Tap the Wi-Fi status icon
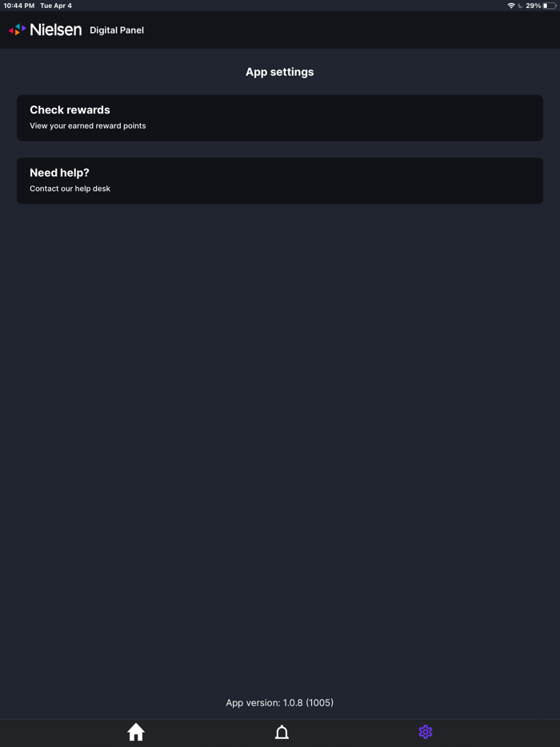The width and height of the screenshot is (560, 747). pos(511,6)
